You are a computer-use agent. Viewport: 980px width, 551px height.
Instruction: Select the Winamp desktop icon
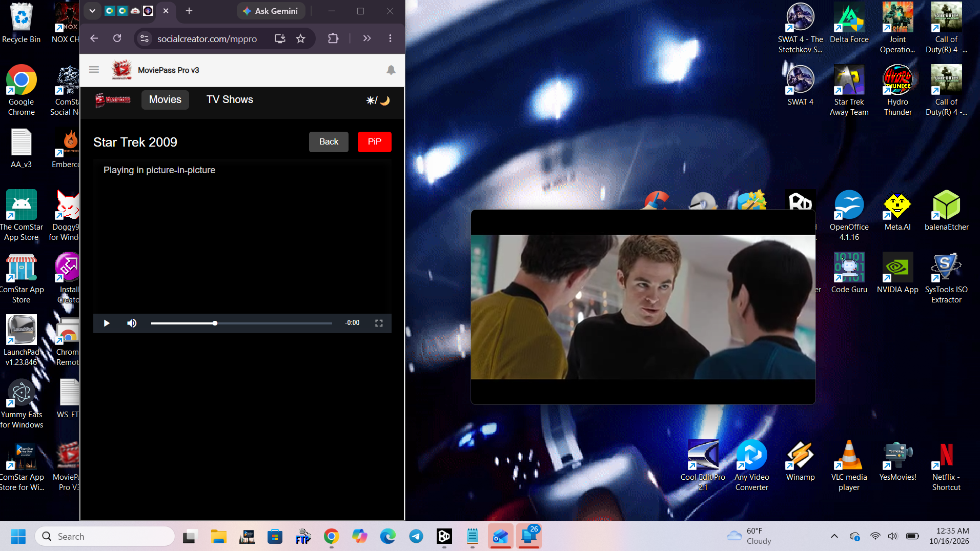800,460
